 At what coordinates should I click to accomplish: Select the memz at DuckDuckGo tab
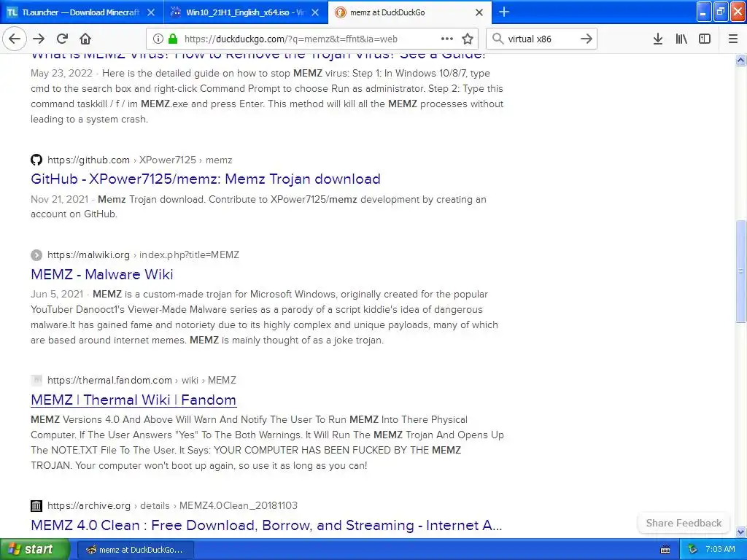410,12
